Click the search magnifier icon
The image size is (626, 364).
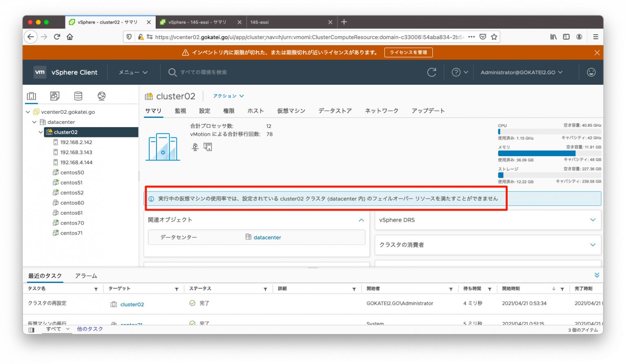pyautogui.click(x=172, y=72)
